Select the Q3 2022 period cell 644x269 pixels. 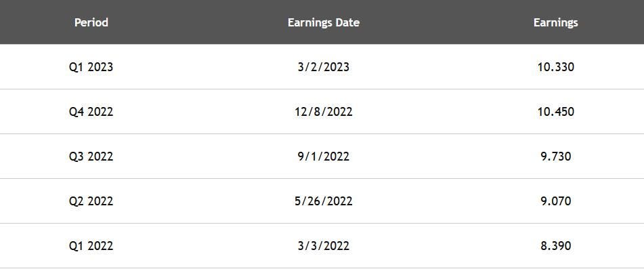click(91, 157)
